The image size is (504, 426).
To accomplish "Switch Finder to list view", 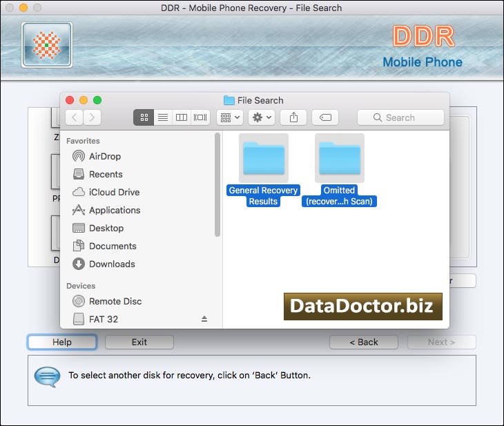I will point(163,117).
